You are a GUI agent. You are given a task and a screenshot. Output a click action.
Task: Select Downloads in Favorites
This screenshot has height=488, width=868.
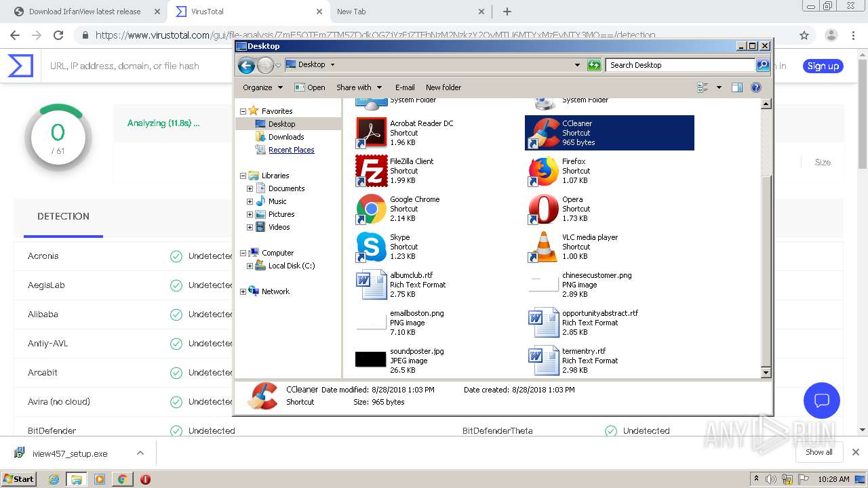click(286, 137)
